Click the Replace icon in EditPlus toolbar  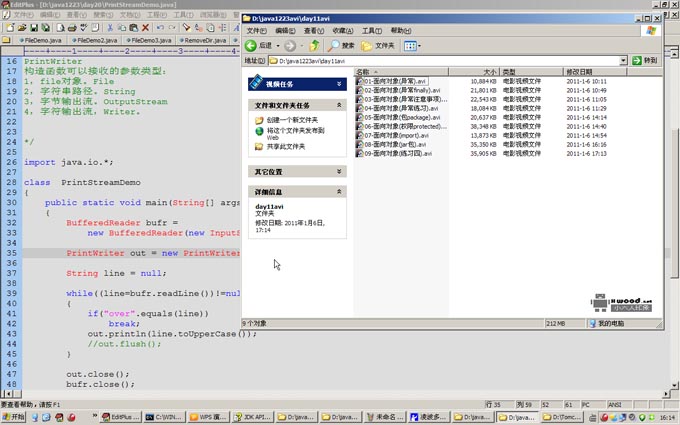click(199, 28)
